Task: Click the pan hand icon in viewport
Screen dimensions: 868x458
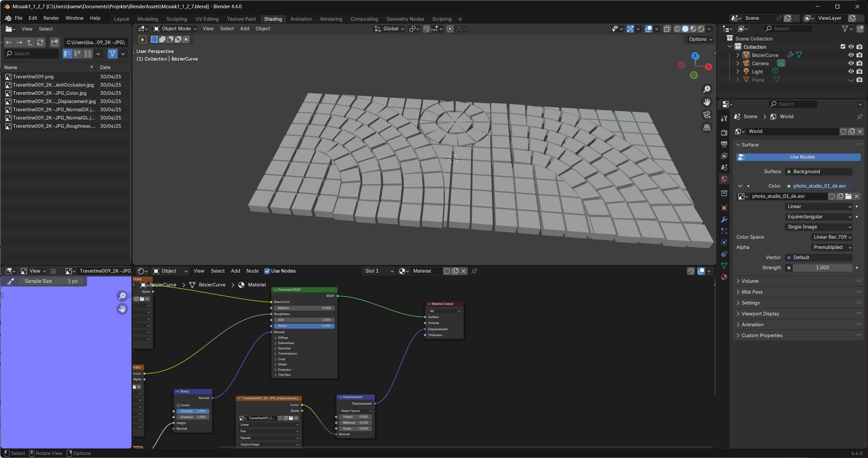Action: (x=707, y=102)
